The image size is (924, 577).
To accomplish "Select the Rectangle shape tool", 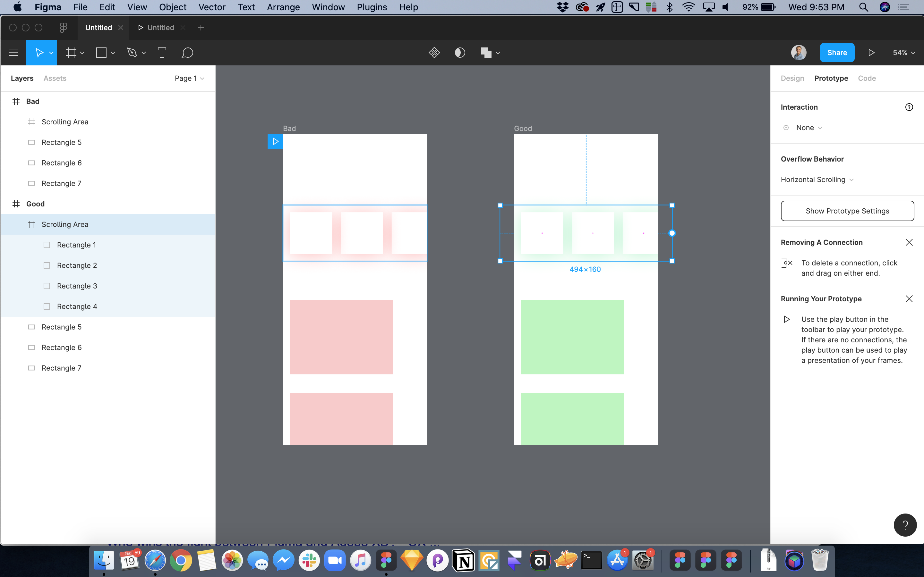I will point(101,52).
